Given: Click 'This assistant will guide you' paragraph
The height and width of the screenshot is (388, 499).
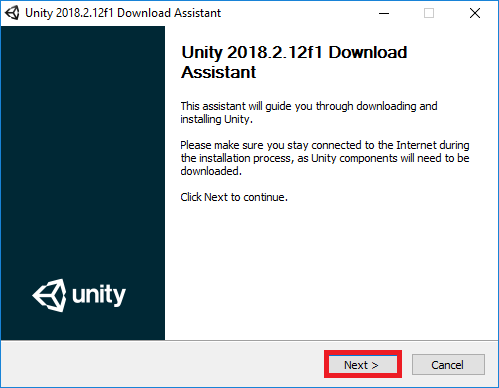Looking at the screenshot, I should [x=309, y=112].
